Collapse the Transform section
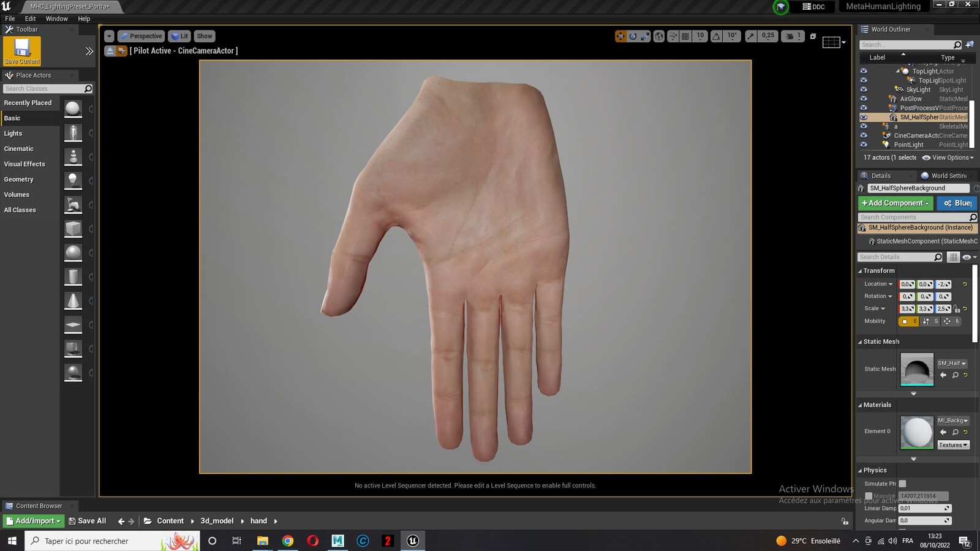This screenshot has width=980, height=551. [860, 271]
